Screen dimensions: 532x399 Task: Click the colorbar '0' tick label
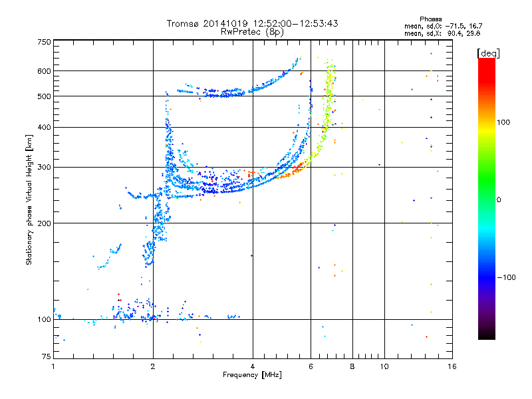coord(499,200)
